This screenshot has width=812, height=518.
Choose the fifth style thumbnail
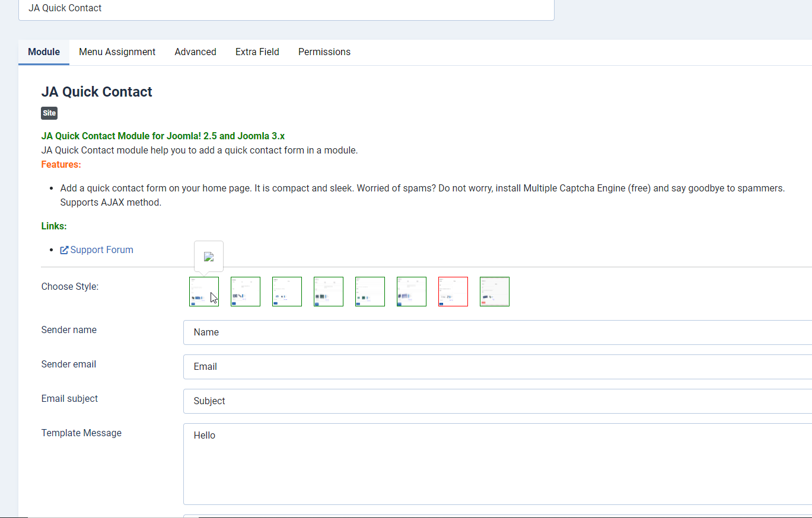point(370,292)
